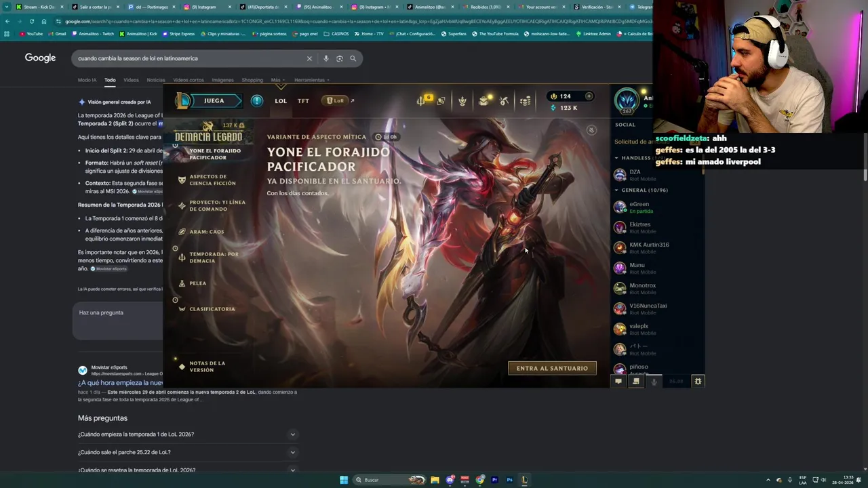Image resolution: width=868 pixels, height=488 pixels.
Task: Open the chat bubble icon in social bar
Action: click(x=618, y=382)
